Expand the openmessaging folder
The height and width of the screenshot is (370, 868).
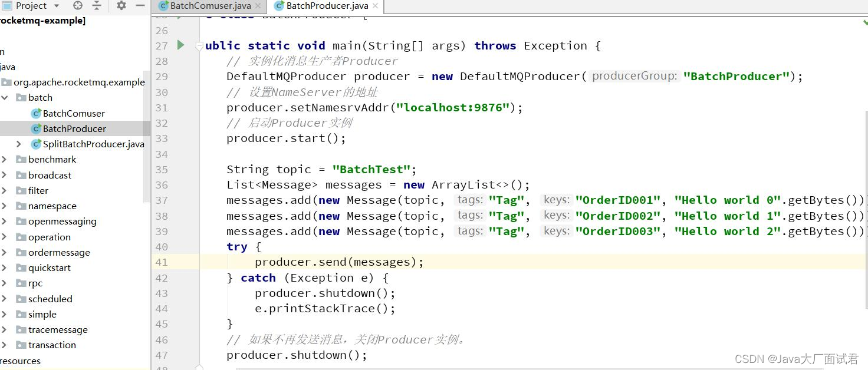(x=5, y=222)
